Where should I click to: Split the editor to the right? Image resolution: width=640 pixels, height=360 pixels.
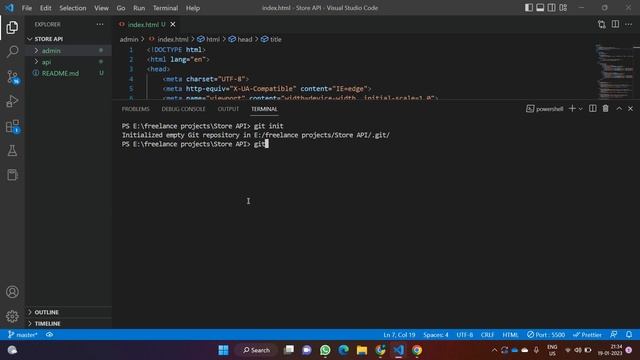(615, 24)
